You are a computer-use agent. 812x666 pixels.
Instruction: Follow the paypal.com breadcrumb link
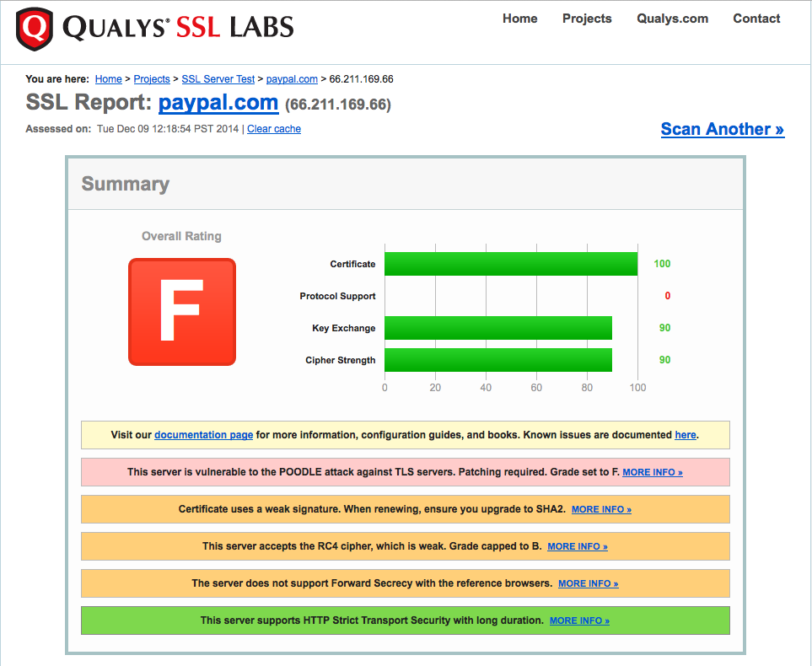pos(292,78)
